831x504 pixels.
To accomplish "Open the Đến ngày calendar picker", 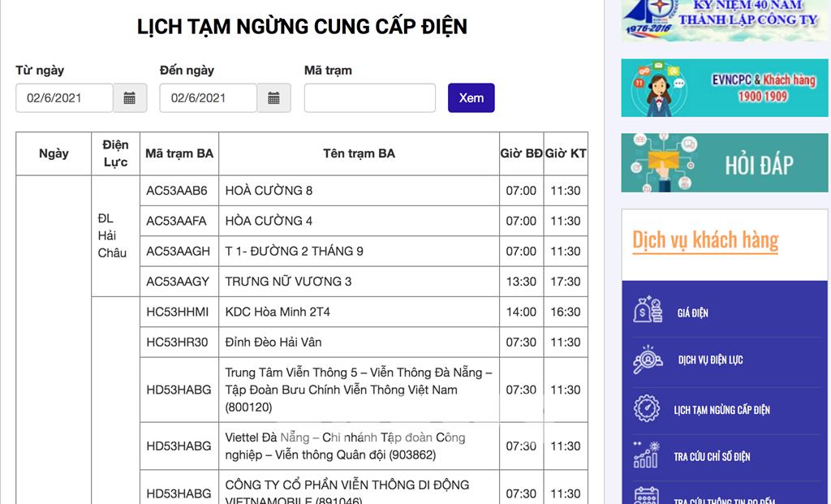I will 273,98.
